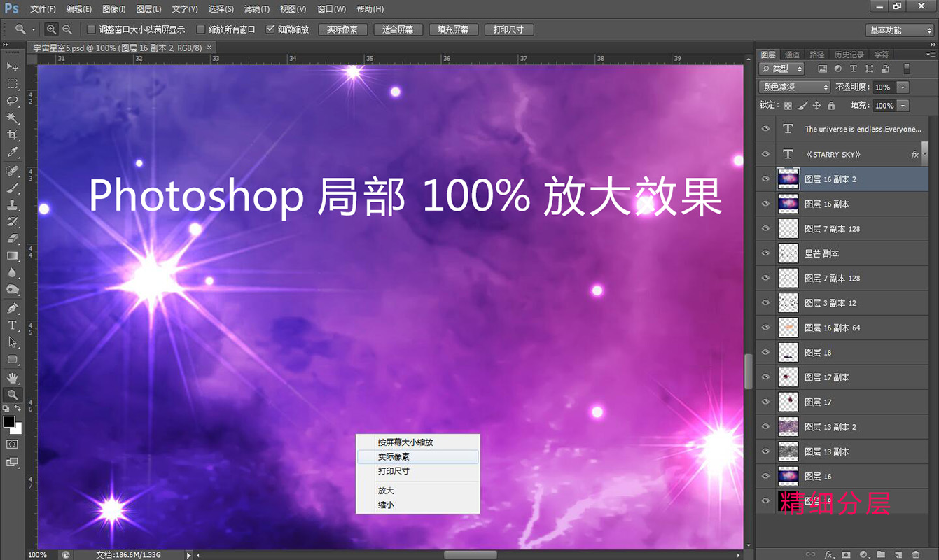Select the Magic Wand tool
Screen dimensions: 939x560
coord(13,118)
